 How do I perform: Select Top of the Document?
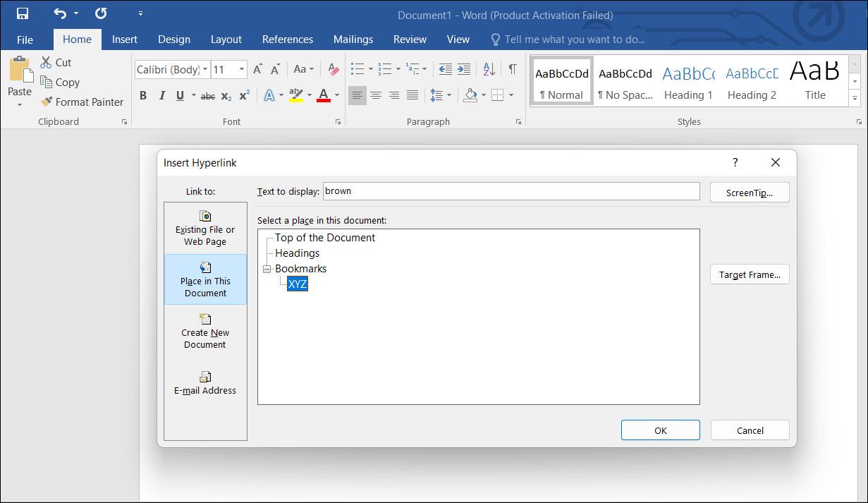pos(325,238)
